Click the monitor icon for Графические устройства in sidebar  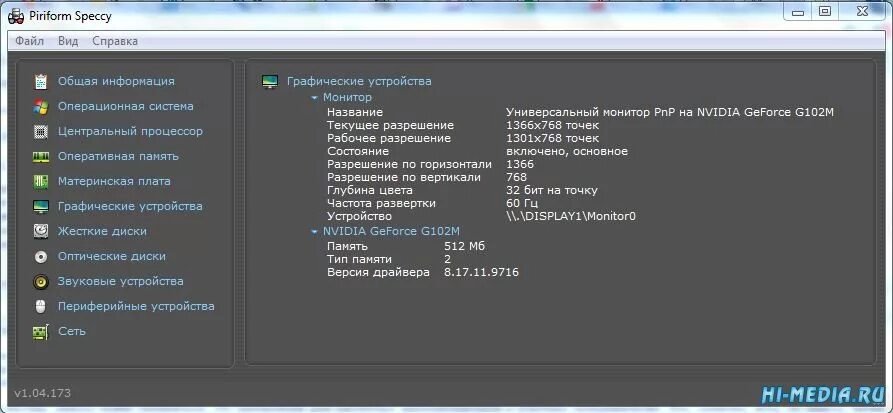pos(40,207)
